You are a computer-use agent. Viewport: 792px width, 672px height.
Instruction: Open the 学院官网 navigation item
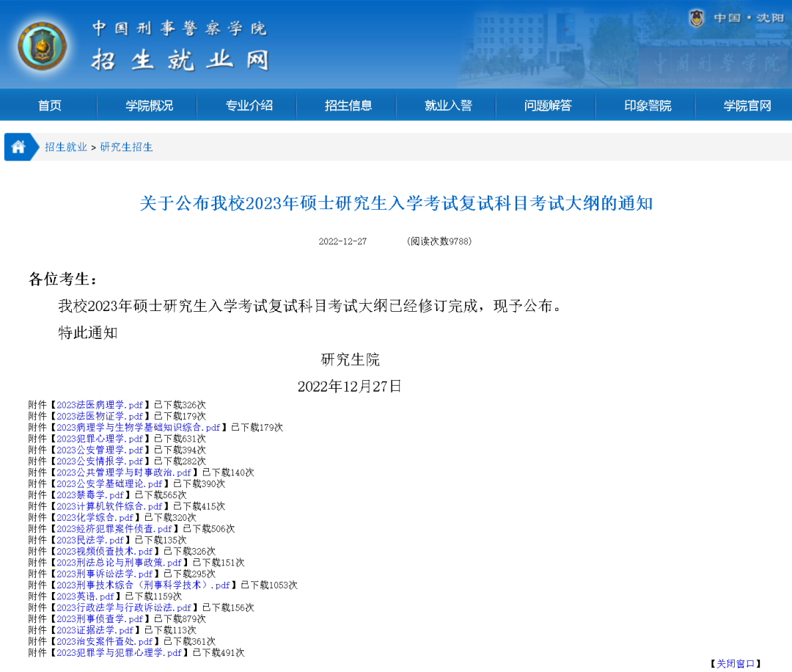tap(747, 106)
